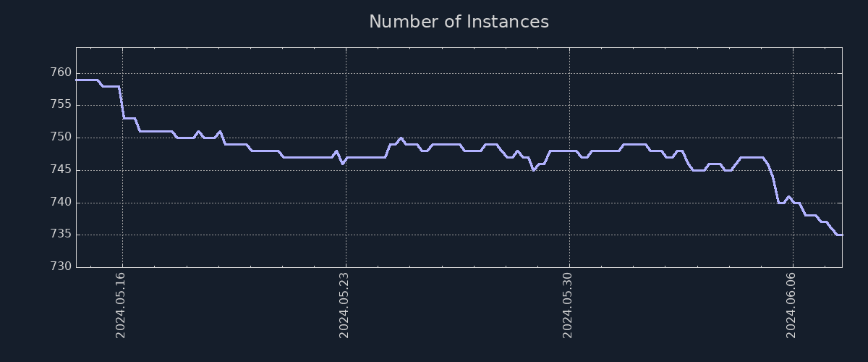
Task: Click the line's final point at 735
Action: point(841,235)
